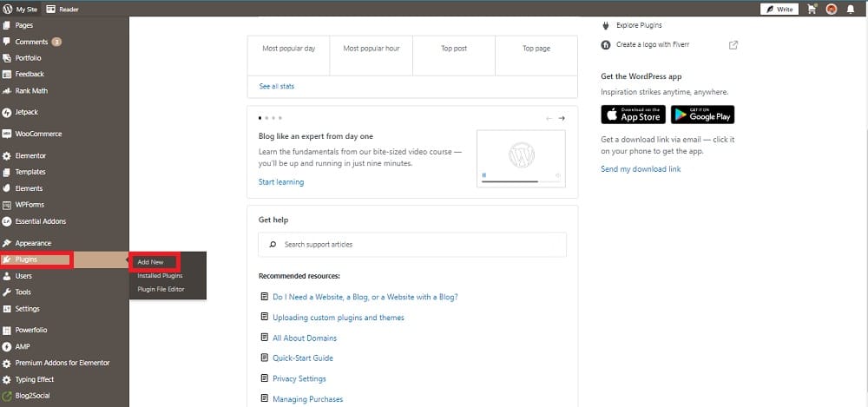
Task: Open Create a logo with Fiverr
Action: (653, 45)
